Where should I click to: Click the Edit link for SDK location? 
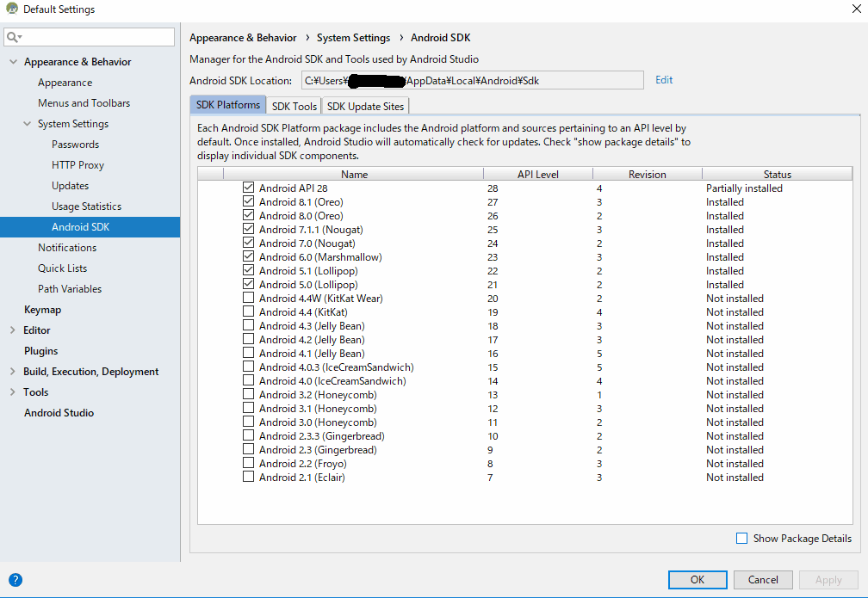(664, 80)
